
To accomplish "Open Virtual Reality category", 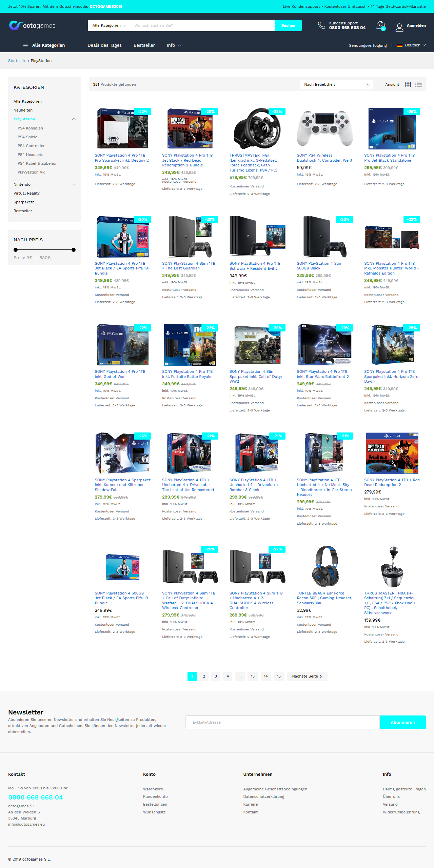I will (26, 193).
